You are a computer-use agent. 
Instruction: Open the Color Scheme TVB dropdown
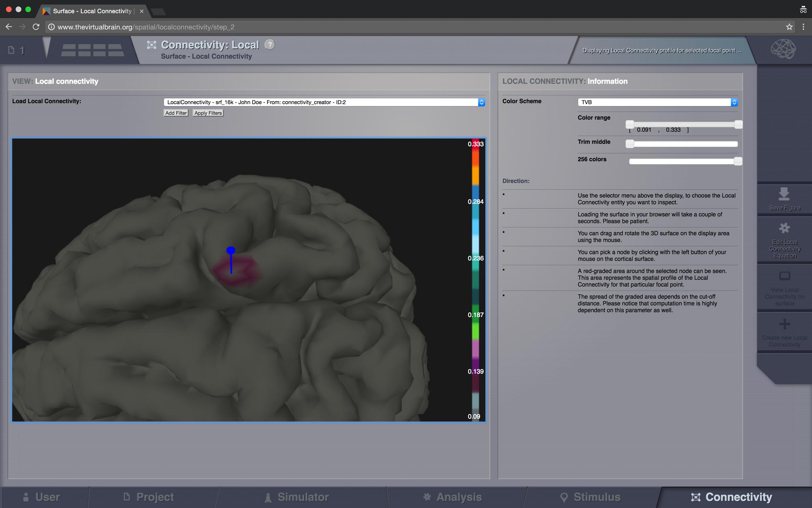tap(657, 102)
